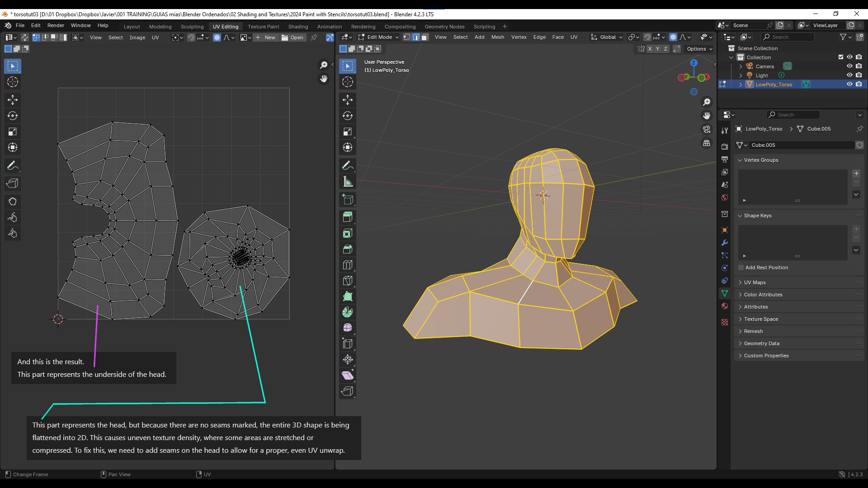Switch to the Texture Paint workspace tab
This screenshot has width=868, height=488.
tap(263, 27)
